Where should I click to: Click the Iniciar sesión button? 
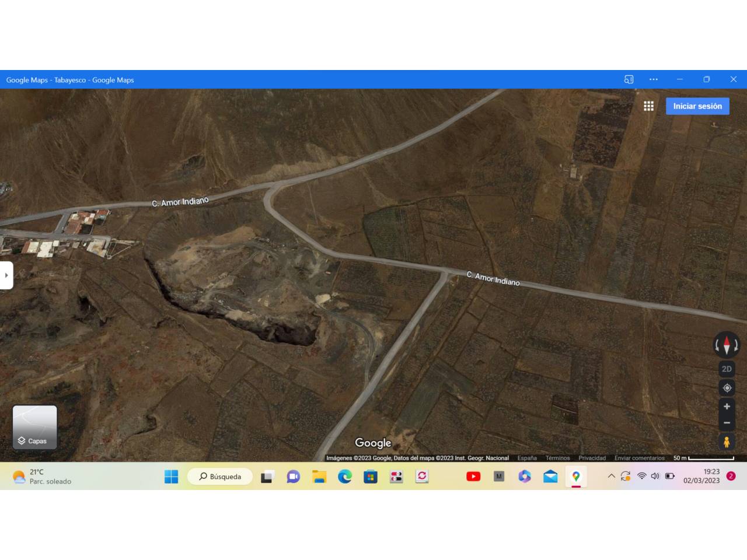697,106
